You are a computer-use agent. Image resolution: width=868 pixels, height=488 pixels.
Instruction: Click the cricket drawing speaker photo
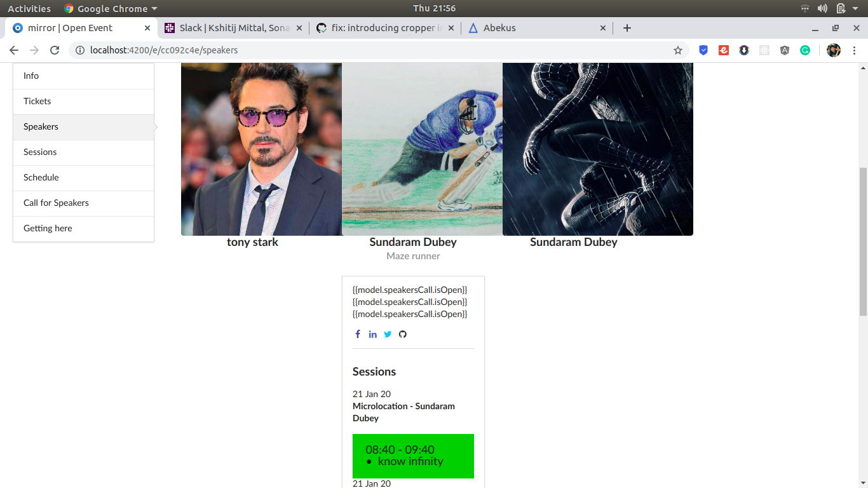click(x=422, y=149)
